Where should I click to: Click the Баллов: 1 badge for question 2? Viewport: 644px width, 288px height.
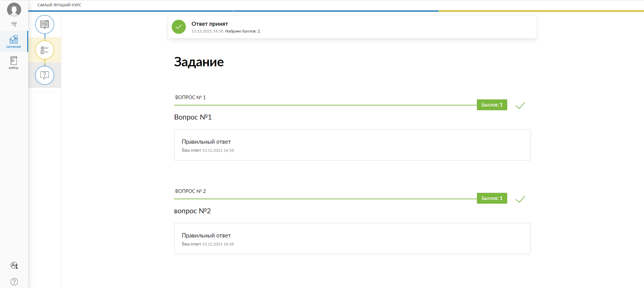(x=492, y=198)
